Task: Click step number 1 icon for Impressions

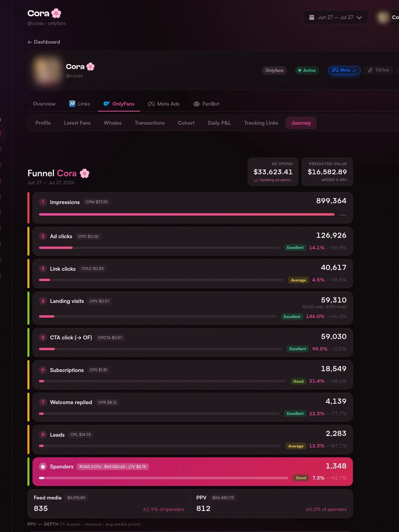Action: 43,202
